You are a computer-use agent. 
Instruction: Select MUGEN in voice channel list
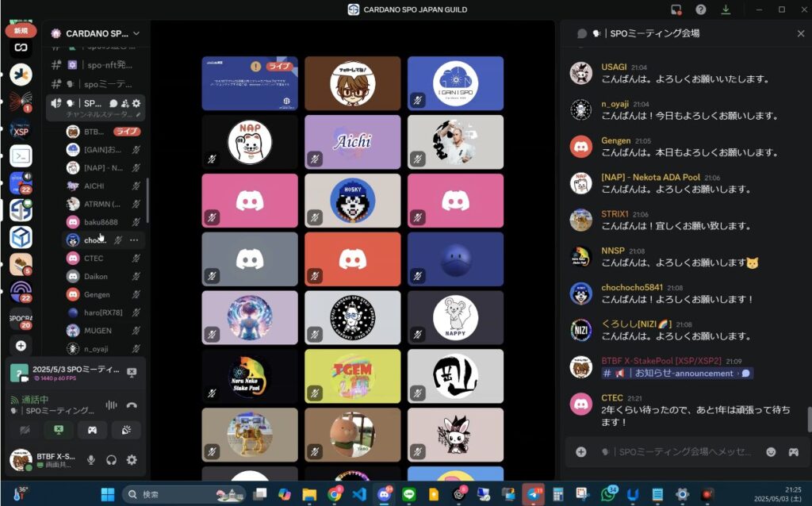[103, 331]
